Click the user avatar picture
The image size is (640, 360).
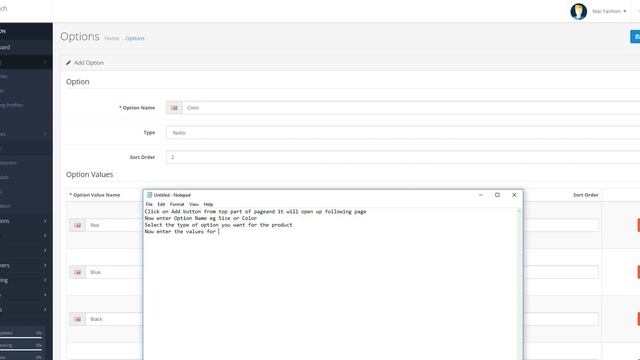click(x=578, y=11)
